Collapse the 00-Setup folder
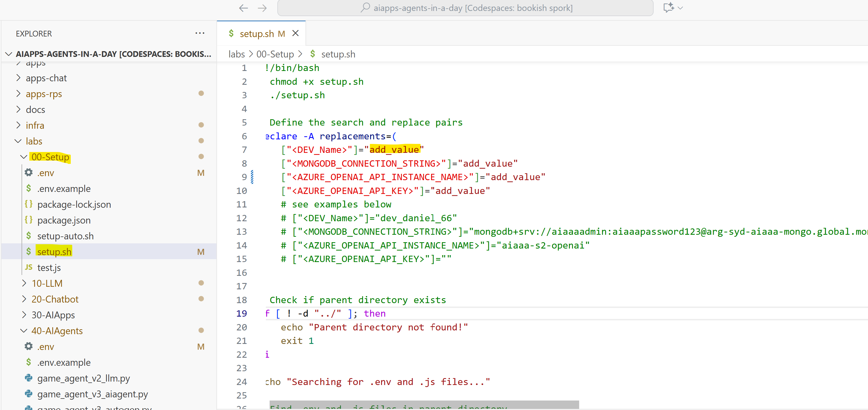The image size is (868, 410). point(24,157)
